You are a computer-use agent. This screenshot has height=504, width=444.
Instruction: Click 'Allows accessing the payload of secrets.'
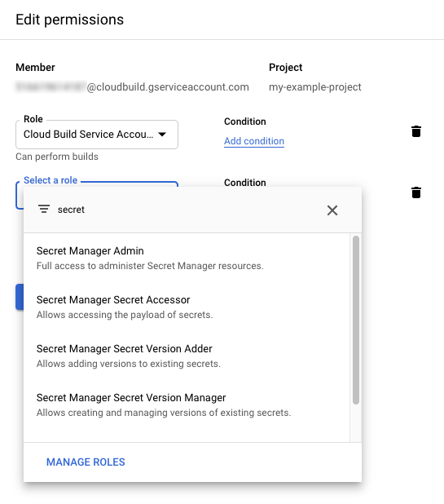click(125, 315)
